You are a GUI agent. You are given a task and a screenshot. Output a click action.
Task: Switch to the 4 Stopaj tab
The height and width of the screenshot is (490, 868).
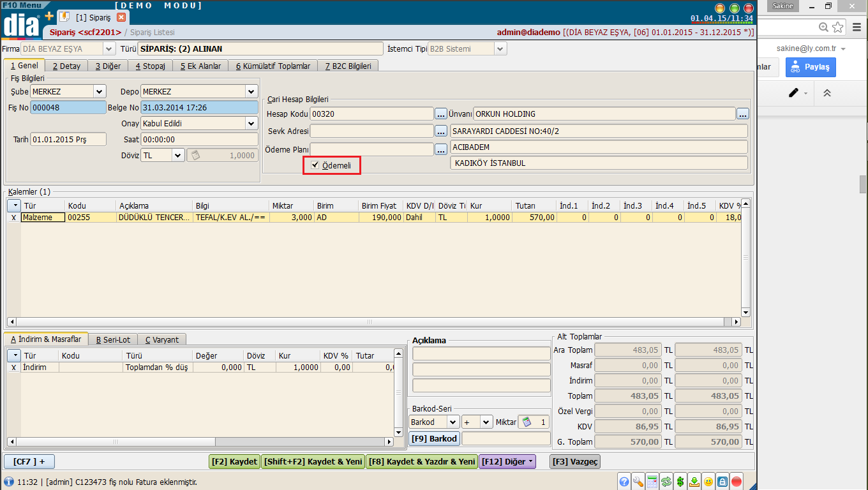[151, 66]
